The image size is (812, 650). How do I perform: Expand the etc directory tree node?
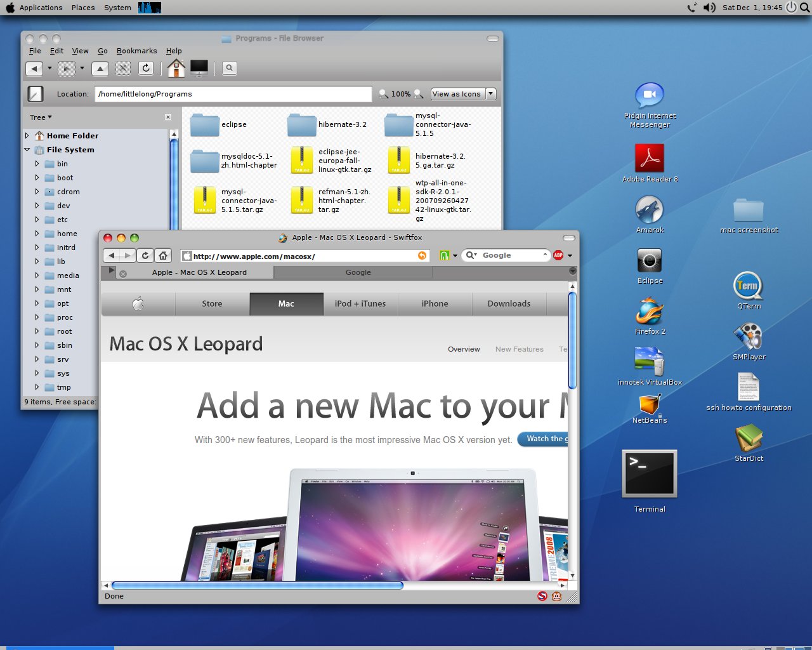pos(37,220)
